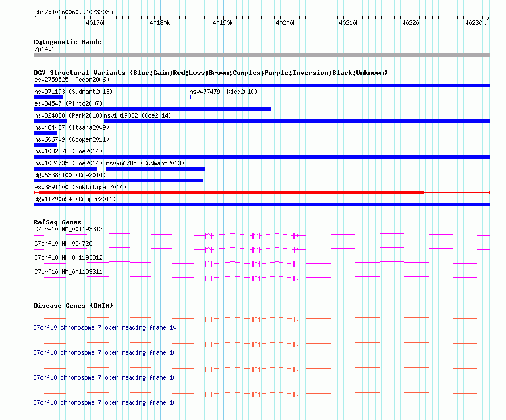Open transcript C7orf10|NM_001193313 label
Viewport: 506px width, 420px height.
68,230
